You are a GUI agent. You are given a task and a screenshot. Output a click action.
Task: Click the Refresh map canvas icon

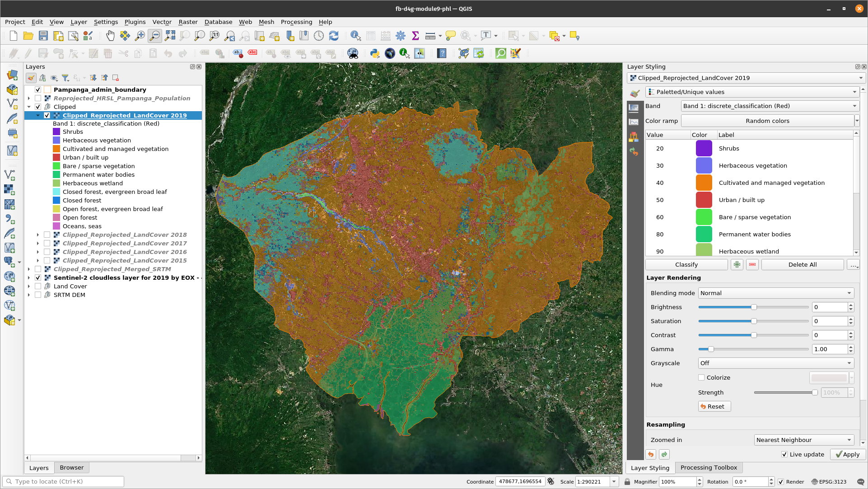pos(334,36)
